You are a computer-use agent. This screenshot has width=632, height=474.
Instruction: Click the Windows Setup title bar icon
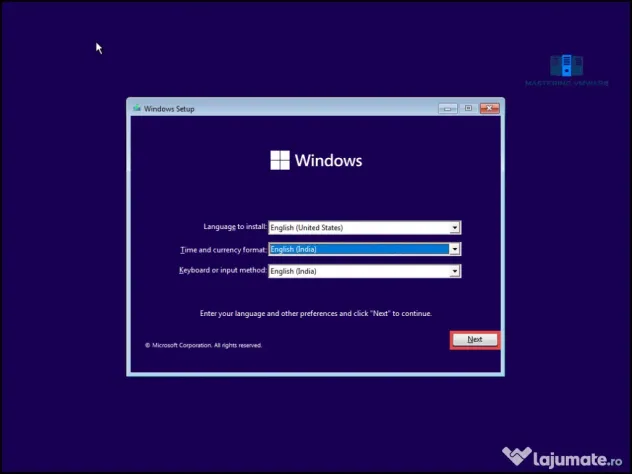click(x=137, y=108)
